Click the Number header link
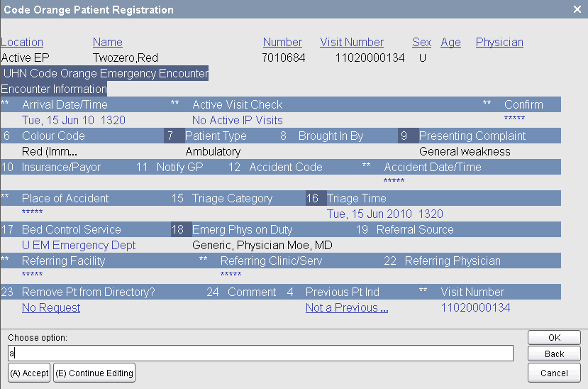This screenshot has height=389, width=588. point(282,43)
